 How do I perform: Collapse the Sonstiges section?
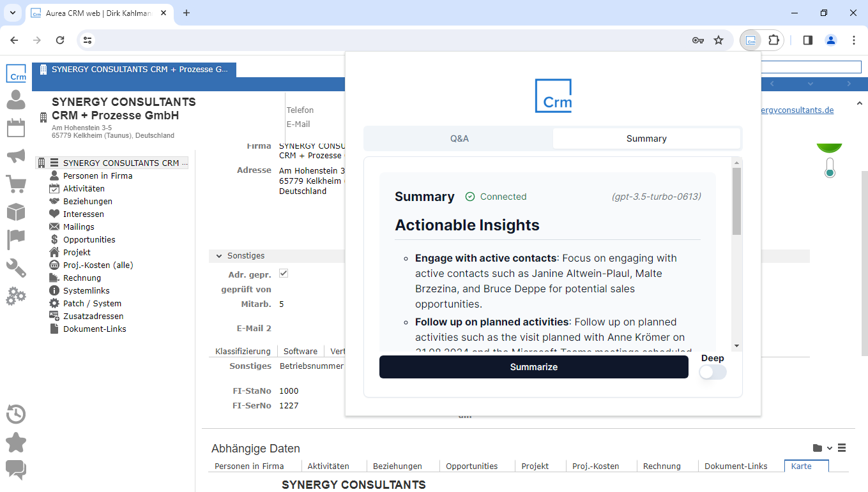[x=219, y=256]
